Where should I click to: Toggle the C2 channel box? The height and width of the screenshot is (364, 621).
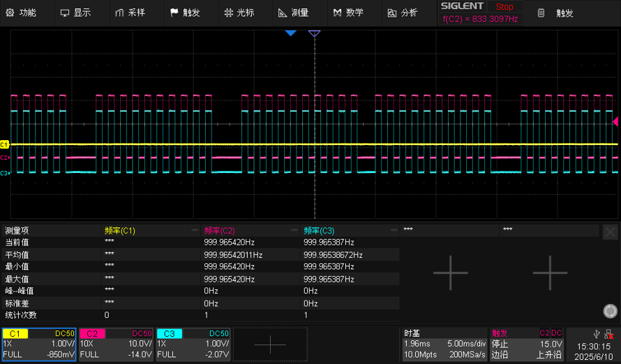tap(116, 344)
